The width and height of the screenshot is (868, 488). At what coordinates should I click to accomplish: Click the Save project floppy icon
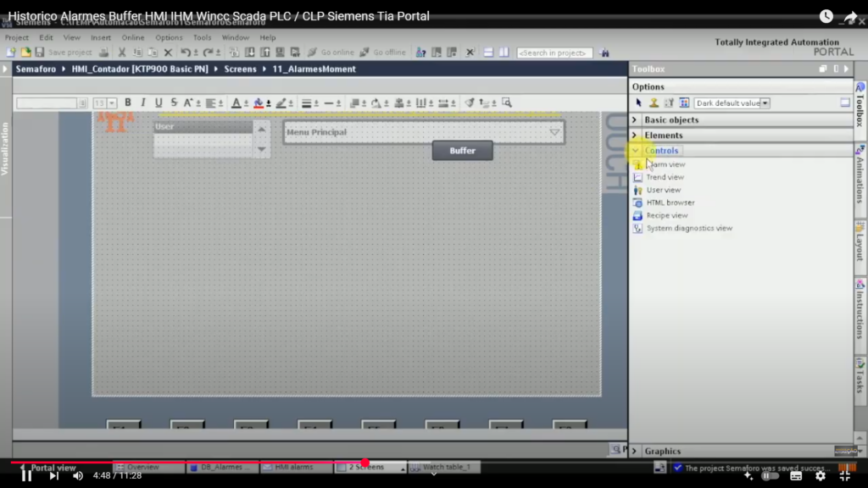pos(39,53)
